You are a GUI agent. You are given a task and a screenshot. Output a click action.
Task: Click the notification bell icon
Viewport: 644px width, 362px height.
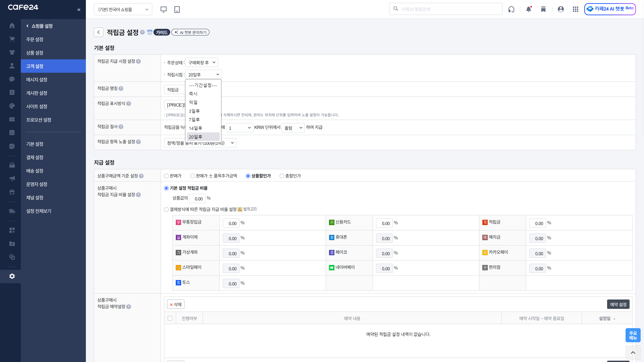[528, 9]
